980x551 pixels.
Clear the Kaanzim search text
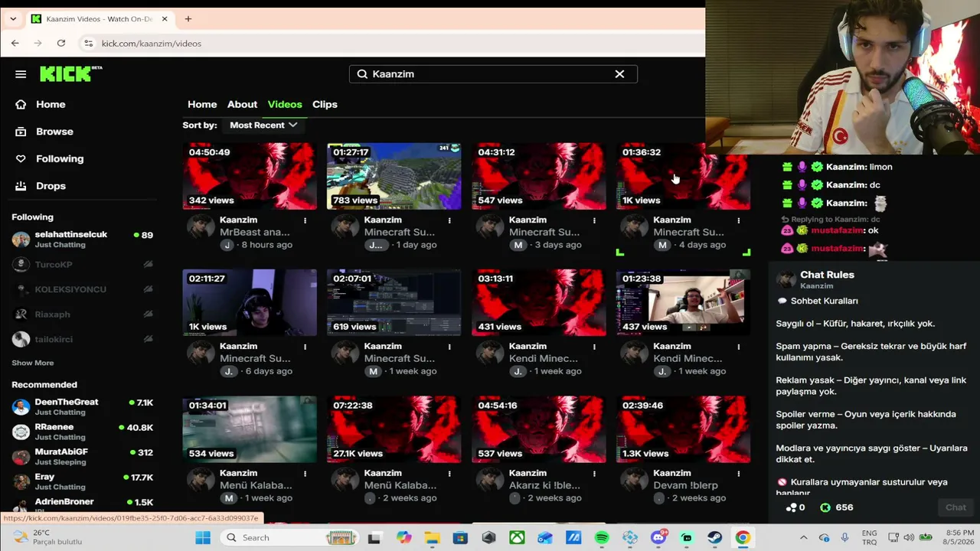coord(619,74)
